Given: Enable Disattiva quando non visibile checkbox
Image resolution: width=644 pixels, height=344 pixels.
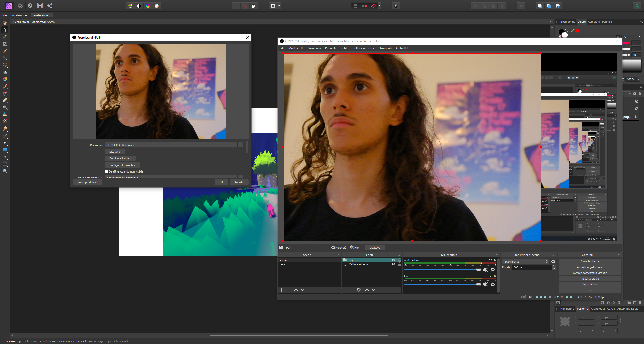Looking at the screenshot, I should (x=106, y=171).
